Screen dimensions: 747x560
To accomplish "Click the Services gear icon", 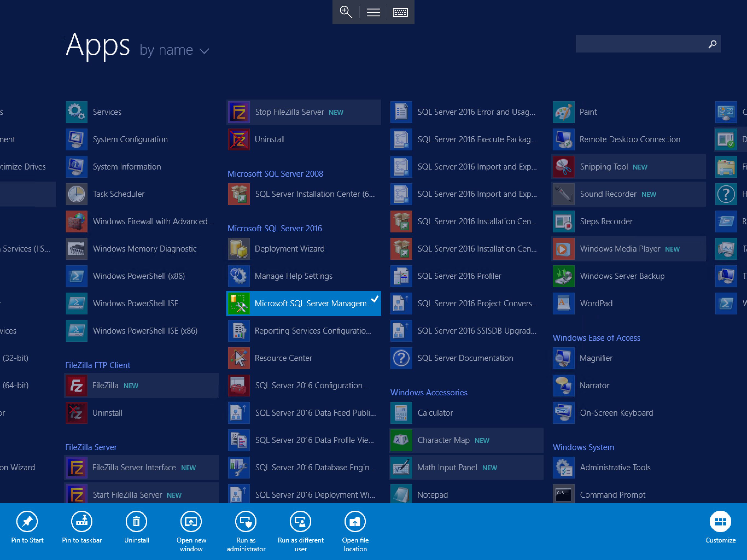I will [x=76, y=112].
